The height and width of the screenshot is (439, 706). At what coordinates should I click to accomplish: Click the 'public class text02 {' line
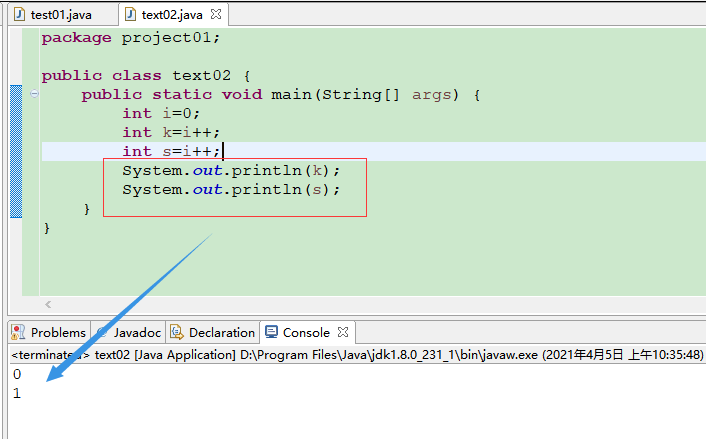146,76
